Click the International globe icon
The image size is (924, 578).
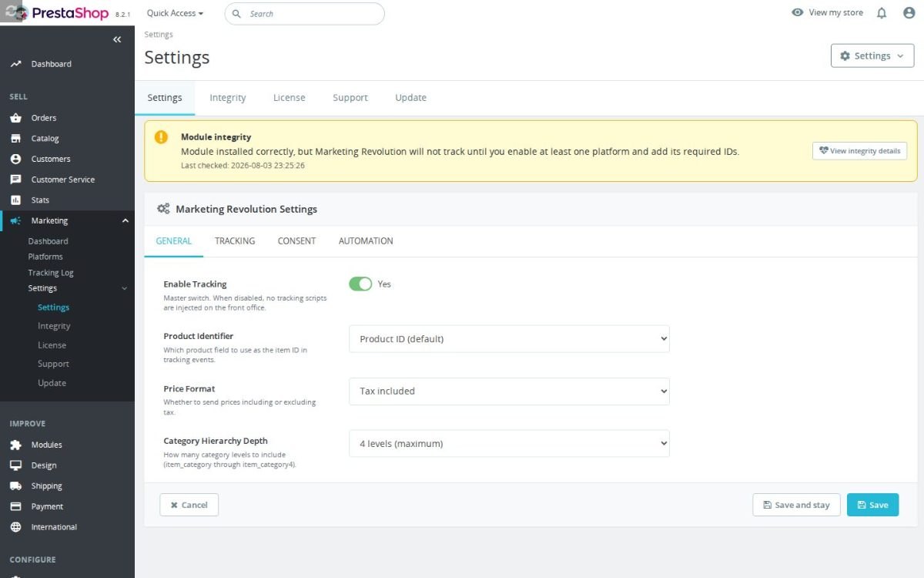(x=15, y=527)
